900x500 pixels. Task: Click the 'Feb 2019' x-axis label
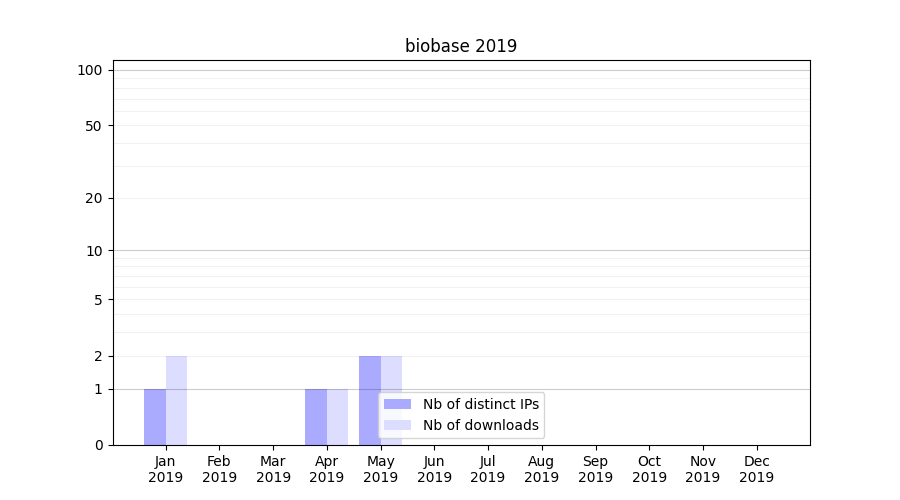pos(219,469)
